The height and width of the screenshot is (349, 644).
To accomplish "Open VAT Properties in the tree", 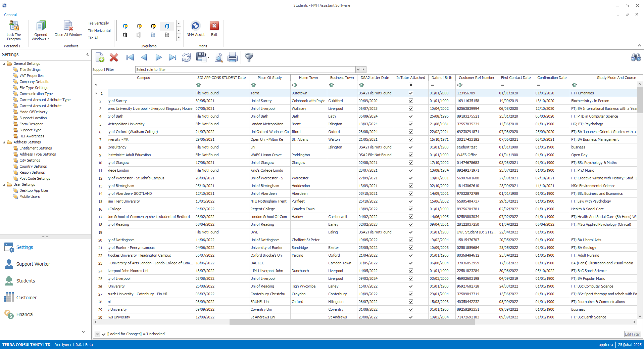I will click(x=31, y=76).
